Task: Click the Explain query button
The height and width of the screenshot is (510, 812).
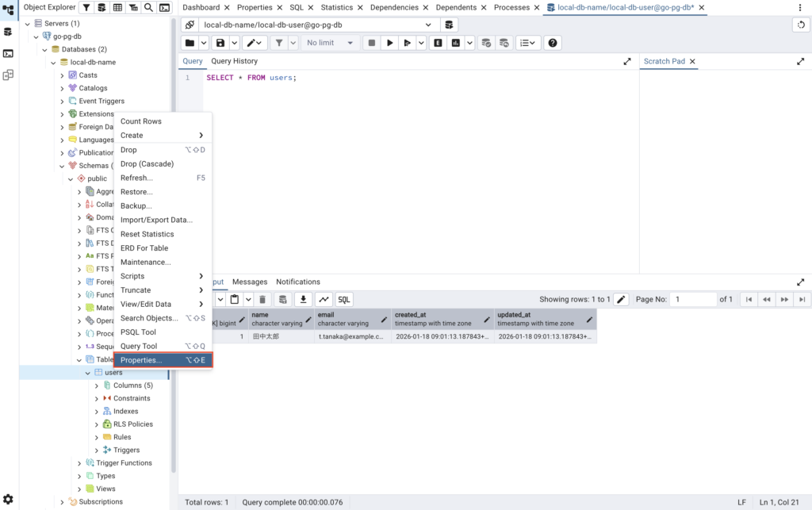Action: pos(437,43)
